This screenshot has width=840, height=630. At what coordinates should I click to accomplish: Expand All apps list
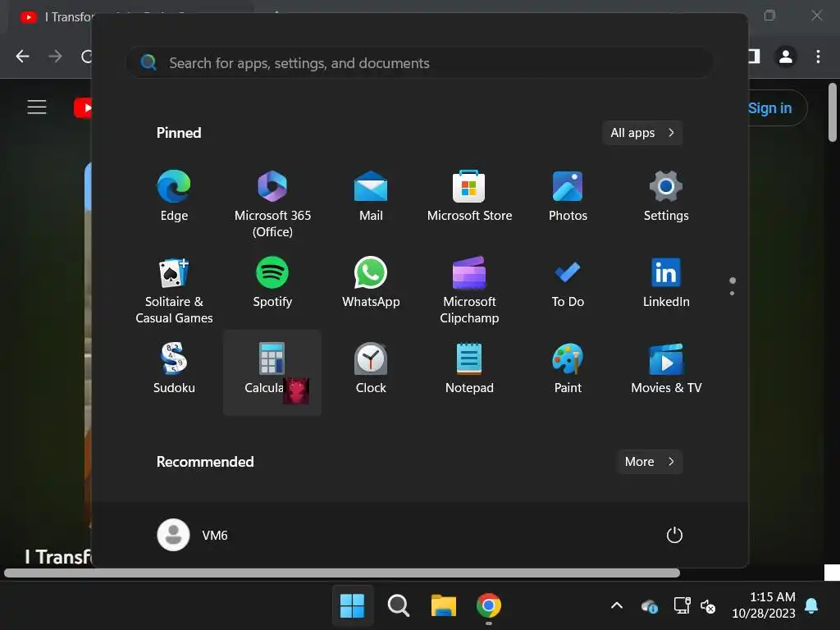coord(642,133)
